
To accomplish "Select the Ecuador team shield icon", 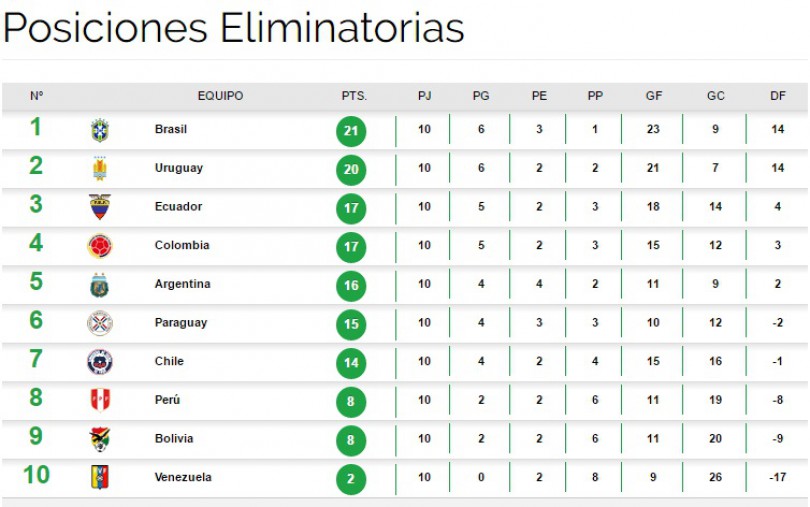I will click(100, 207).
